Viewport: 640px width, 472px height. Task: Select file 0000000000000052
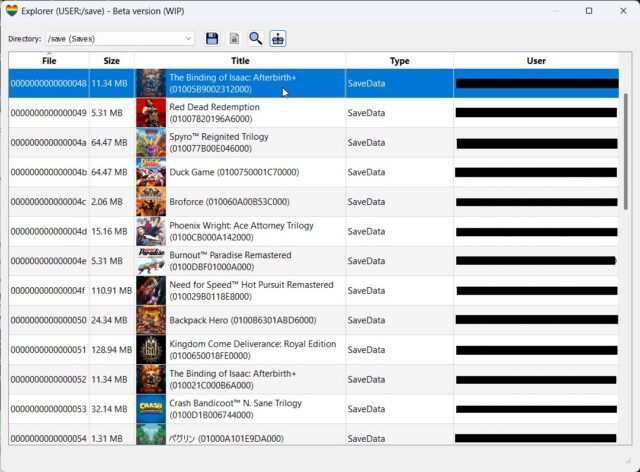click(x=49, y=379)
